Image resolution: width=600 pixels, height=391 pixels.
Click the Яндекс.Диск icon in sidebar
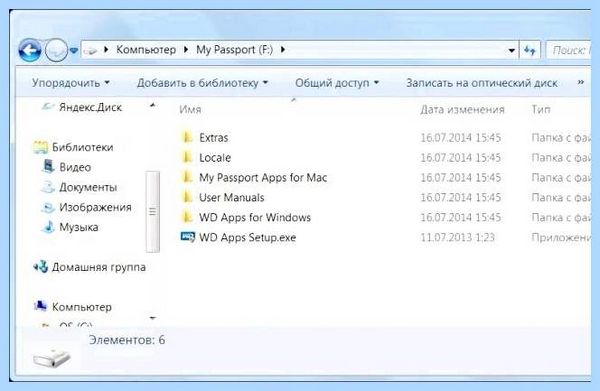click(x=47, y=107)
